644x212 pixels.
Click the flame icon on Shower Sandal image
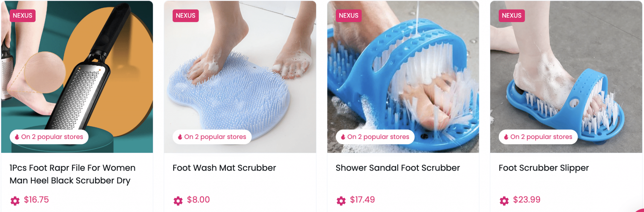(x=343, y=137)
